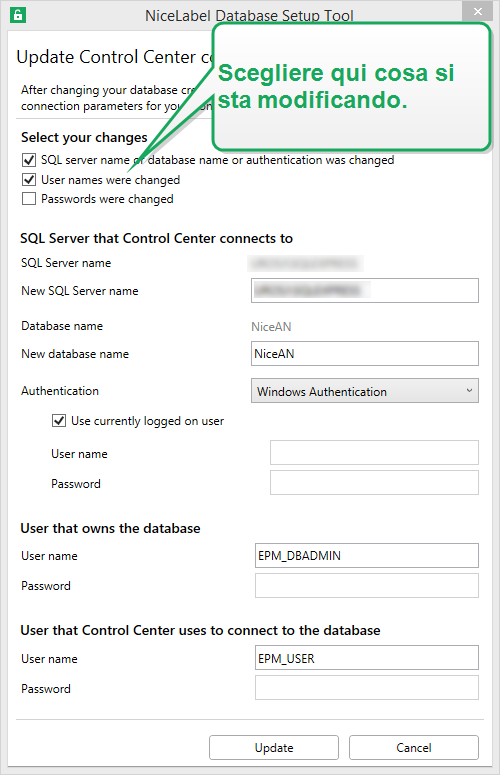Click Authentication User name field
This screenshot has height=775, width=500.
374,453
